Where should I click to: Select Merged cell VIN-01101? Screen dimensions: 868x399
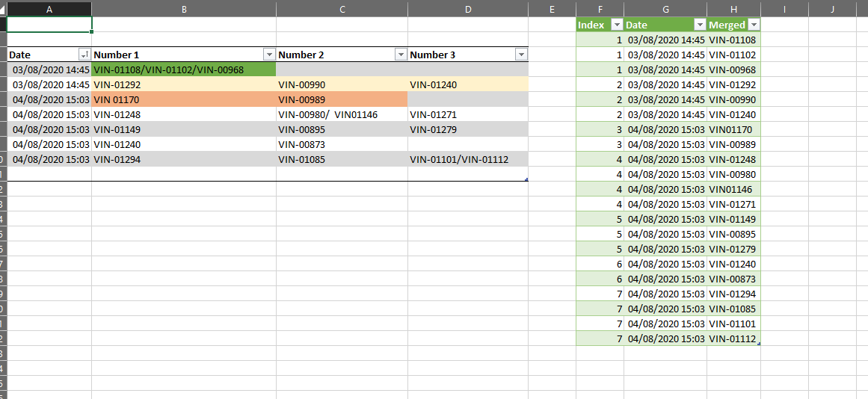(x=733, y=324)
